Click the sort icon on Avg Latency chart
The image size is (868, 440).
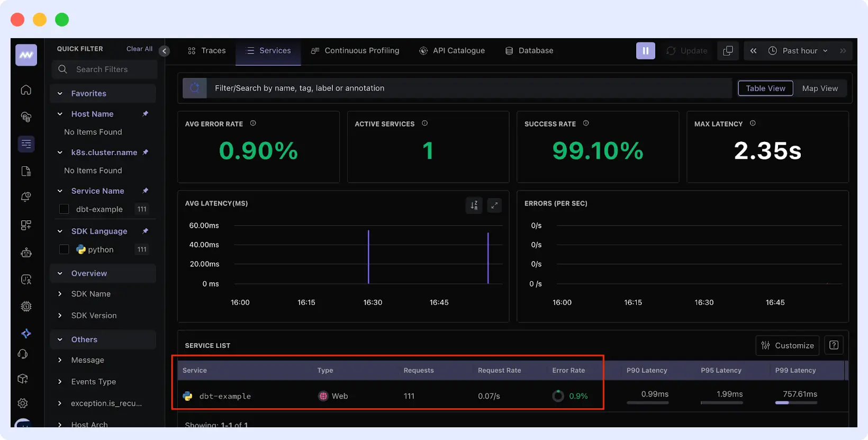pos(474,205)
